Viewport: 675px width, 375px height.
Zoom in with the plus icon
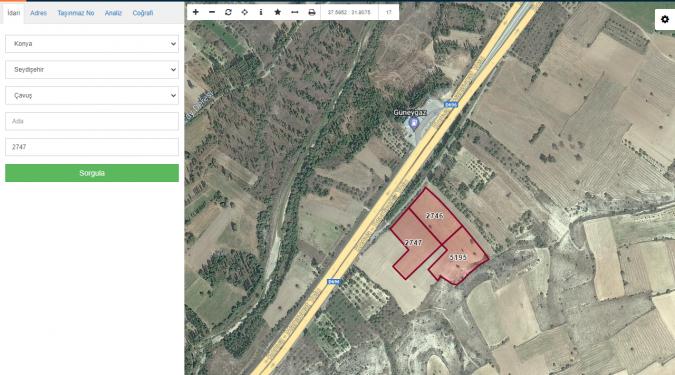[x=195, y=12]
